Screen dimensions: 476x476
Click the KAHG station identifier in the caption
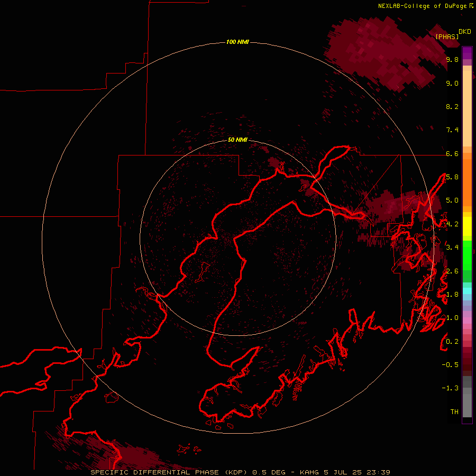coord(309,472)
